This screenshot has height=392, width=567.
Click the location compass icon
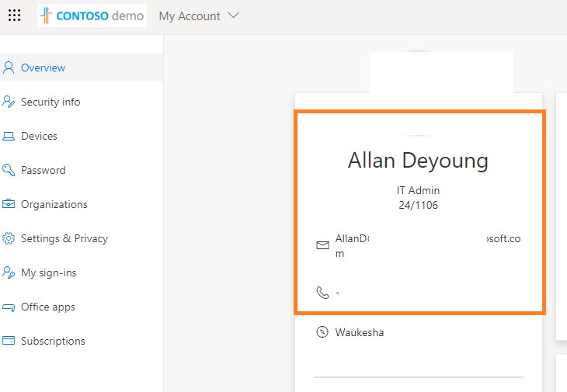[322, 331]
